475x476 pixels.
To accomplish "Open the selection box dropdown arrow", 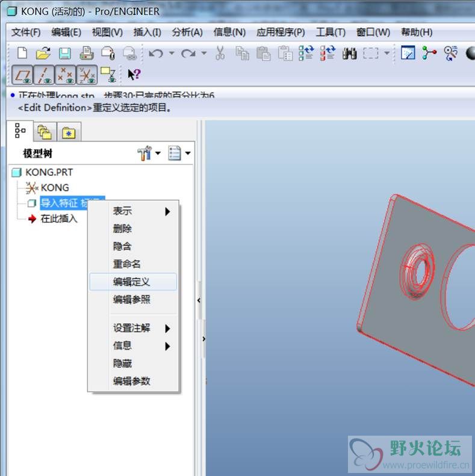I will (387, 53).
